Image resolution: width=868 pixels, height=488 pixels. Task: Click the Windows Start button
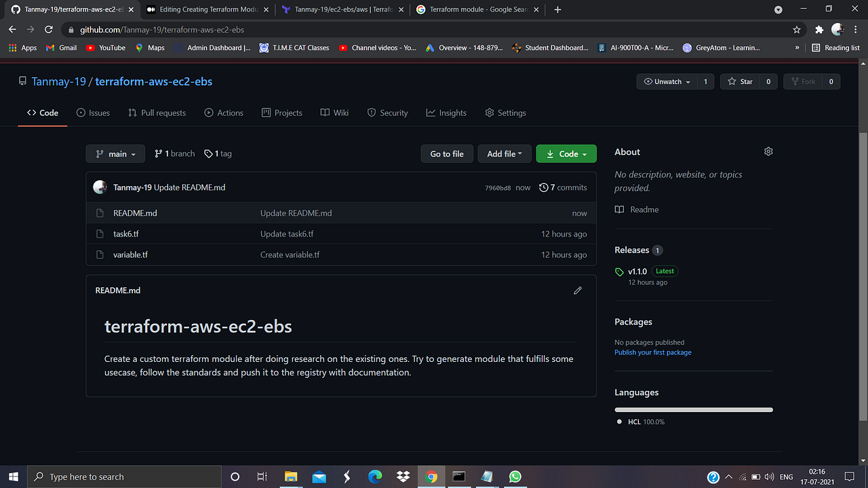point(14,476)
